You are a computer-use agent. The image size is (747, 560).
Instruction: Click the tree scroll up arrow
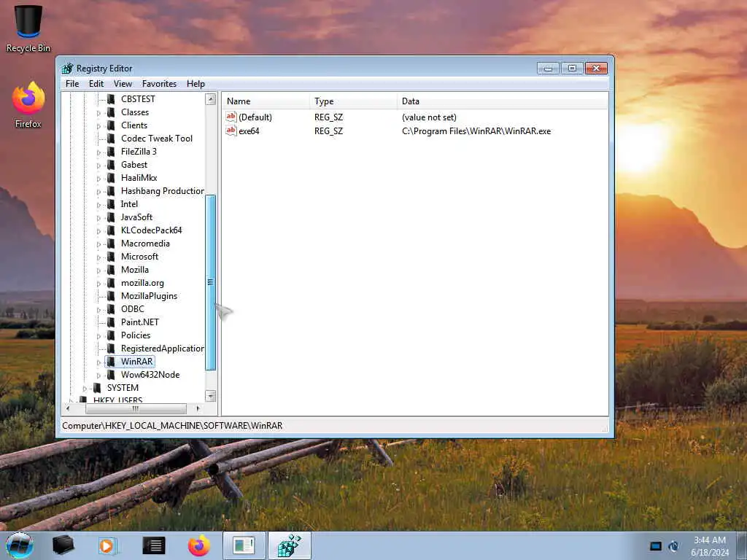click(211, 99)
